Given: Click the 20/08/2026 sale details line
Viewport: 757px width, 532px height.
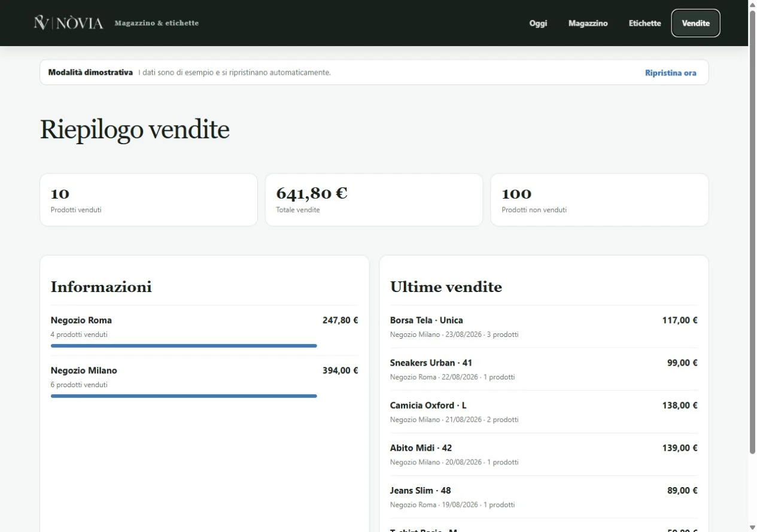Looking at the screenshot, I should [454, 462].
